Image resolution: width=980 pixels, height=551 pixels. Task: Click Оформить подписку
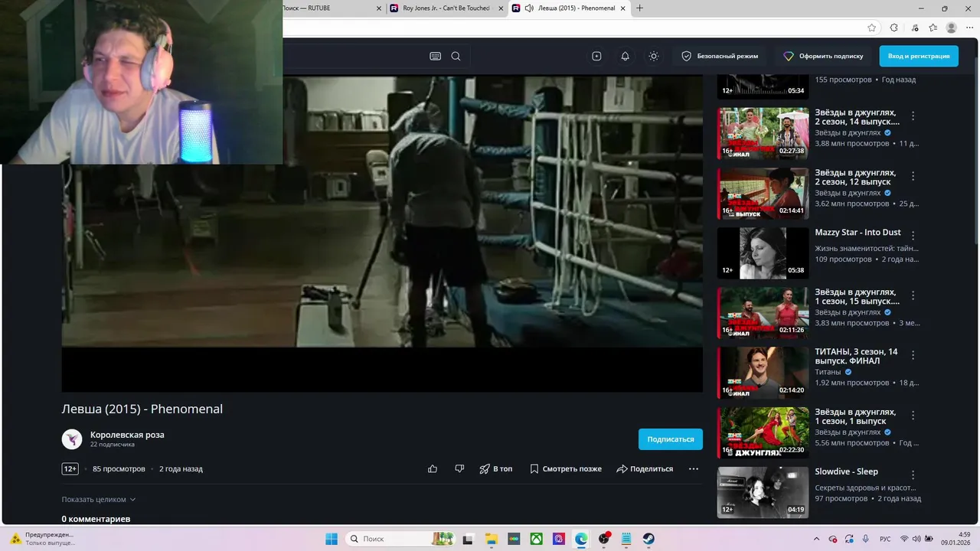[x=823, y=56]
